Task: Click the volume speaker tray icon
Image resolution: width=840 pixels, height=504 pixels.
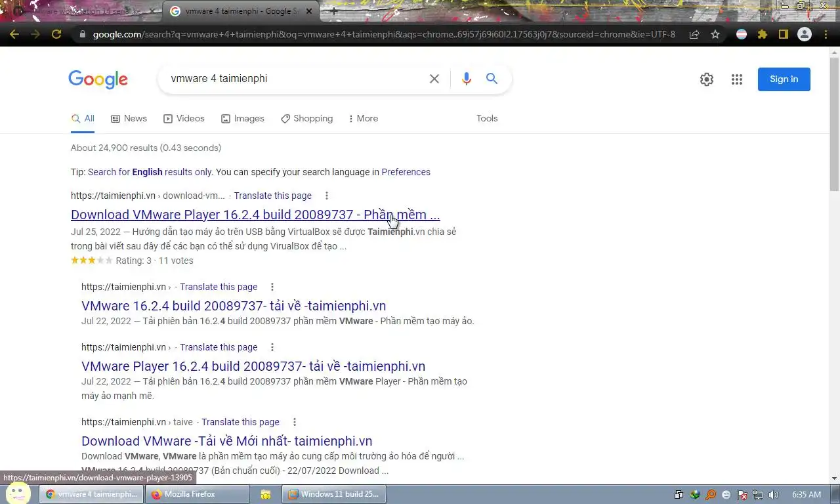Action: point(773,495)
